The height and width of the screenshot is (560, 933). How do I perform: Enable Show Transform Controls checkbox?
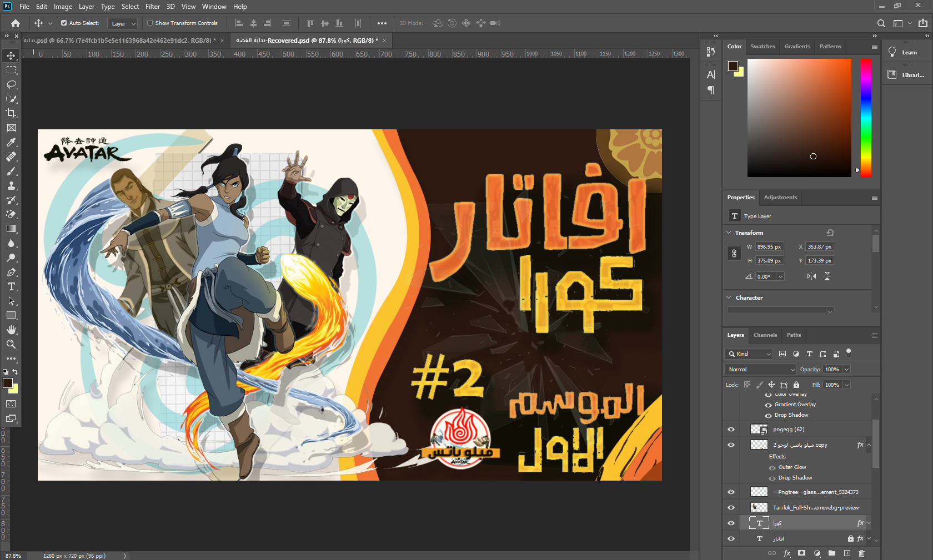pyautogui.click(x=150, y=23)
